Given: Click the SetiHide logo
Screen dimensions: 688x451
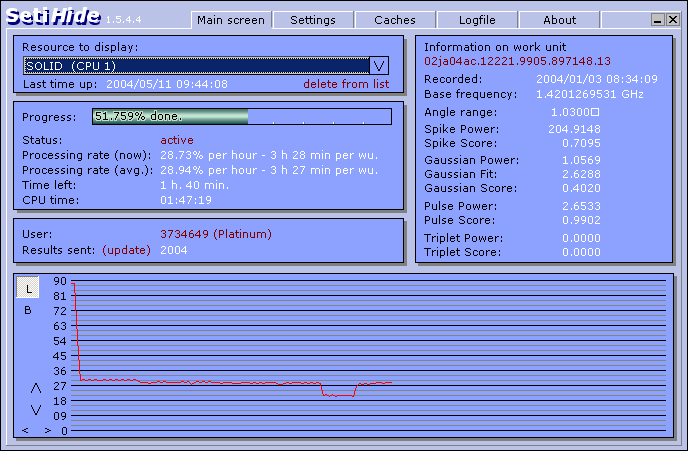Looking at the screenshot, I should click(x=53, y=17).
